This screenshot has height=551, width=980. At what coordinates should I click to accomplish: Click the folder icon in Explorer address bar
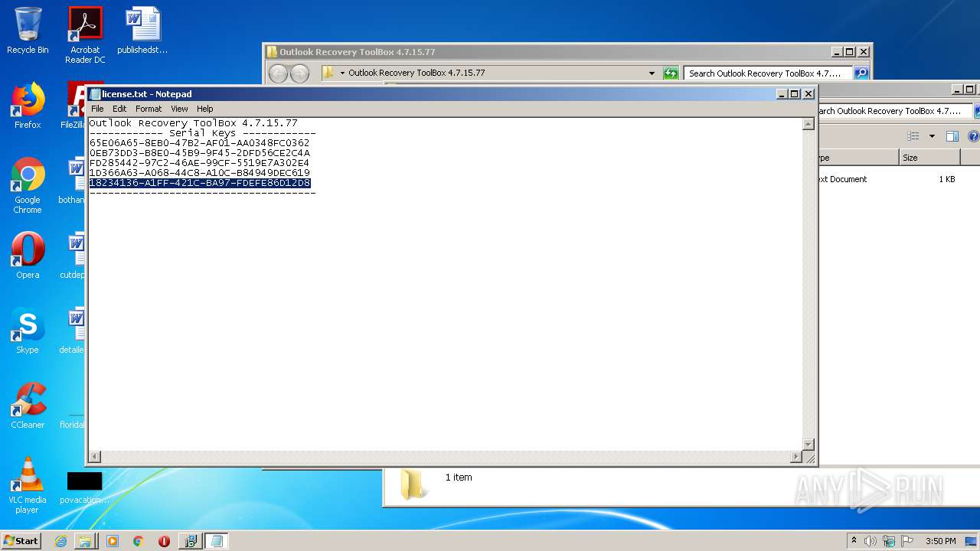tap(328, 73)
